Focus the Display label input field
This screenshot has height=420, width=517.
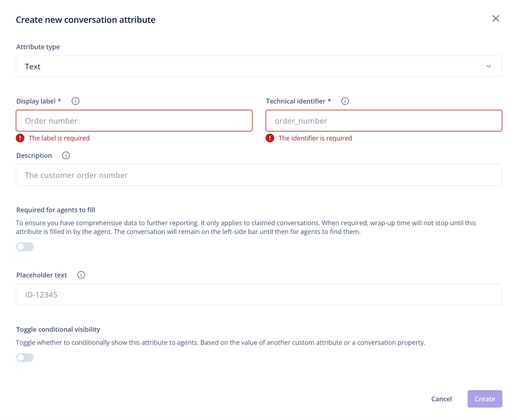coord(134,121)
